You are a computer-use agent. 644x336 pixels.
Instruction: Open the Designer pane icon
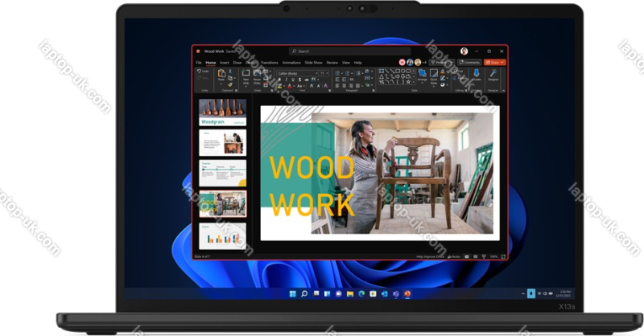point(493,74)
